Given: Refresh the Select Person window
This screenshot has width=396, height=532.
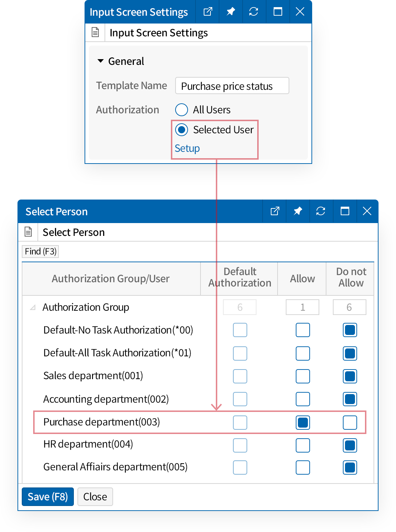Looking at the screenshot, I should click(x=320, y=211).
